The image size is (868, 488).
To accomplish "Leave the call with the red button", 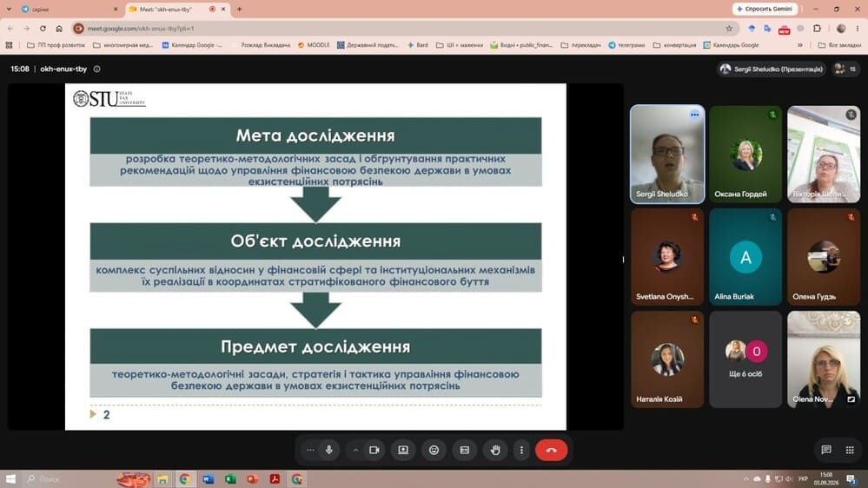I will pyautogui.click(x=552, y=451).
